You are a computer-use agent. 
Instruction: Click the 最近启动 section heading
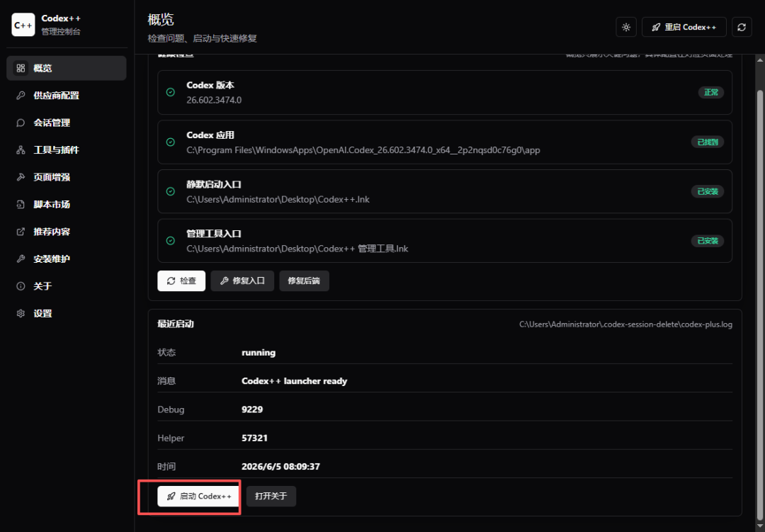(x=176, y=324)
